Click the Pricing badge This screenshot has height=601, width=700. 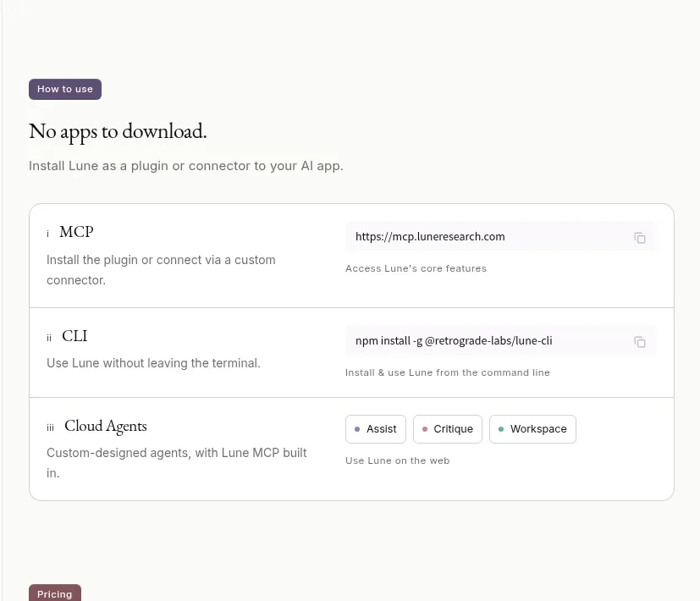(x=55, y=593)
